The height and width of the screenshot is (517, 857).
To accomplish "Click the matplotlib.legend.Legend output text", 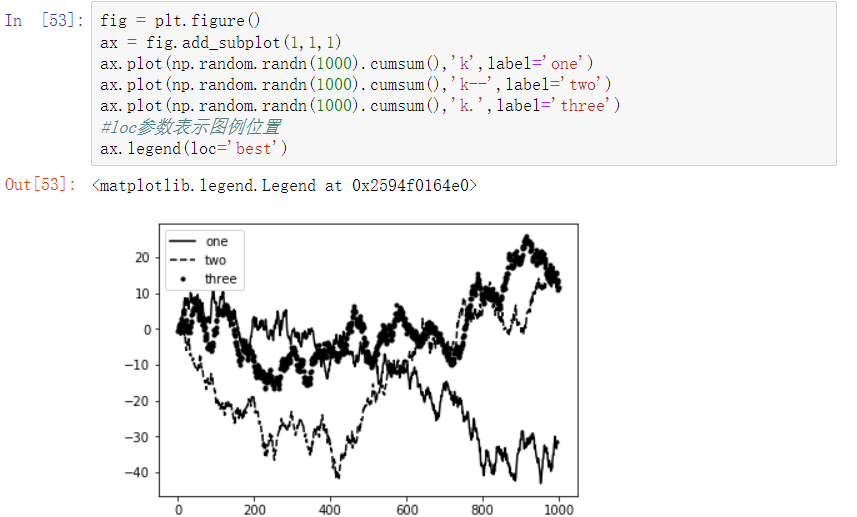I will tap(285, 186).
